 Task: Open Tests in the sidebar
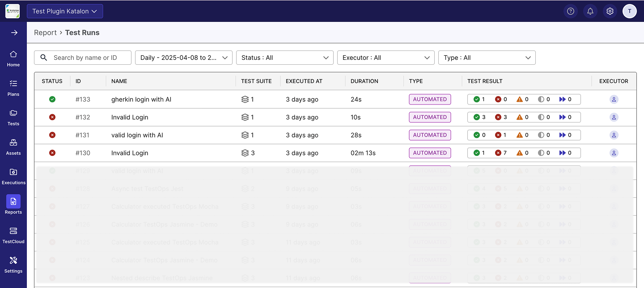13,117
